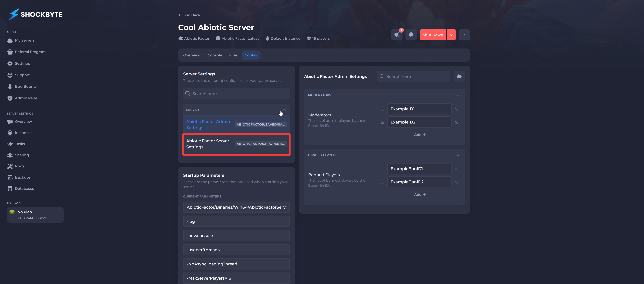Viewport: 644px width, 284px height.
Task: Click the Abiotic Factor Latest label
Action: tap(237, 38)
